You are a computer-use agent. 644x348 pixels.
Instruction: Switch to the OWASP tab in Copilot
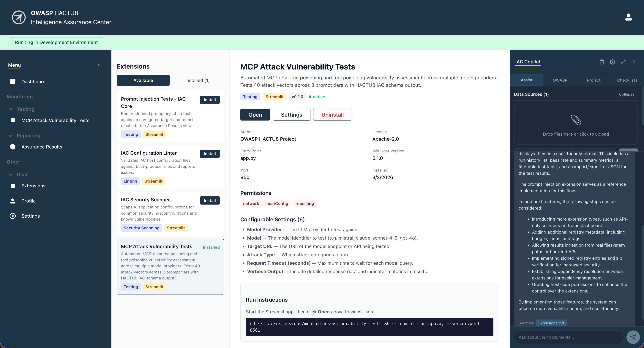point(560,80)
